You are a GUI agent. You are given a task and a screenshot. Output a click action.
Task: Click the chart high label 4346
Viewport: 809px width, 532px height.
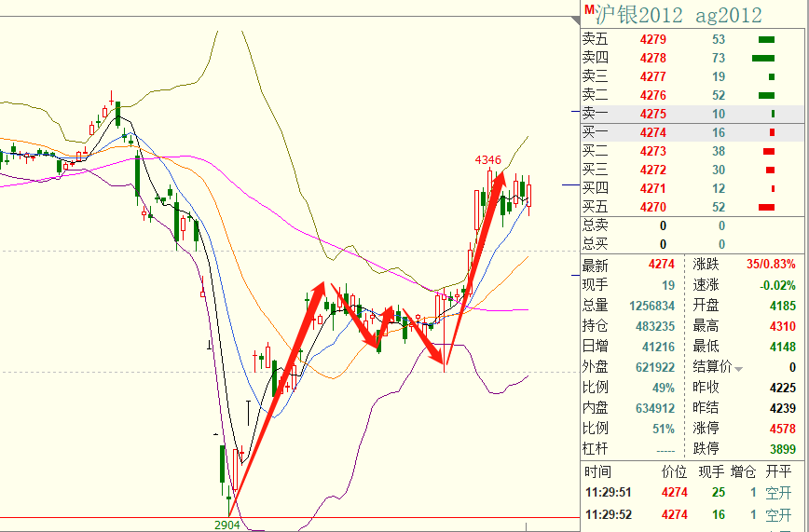487,159
